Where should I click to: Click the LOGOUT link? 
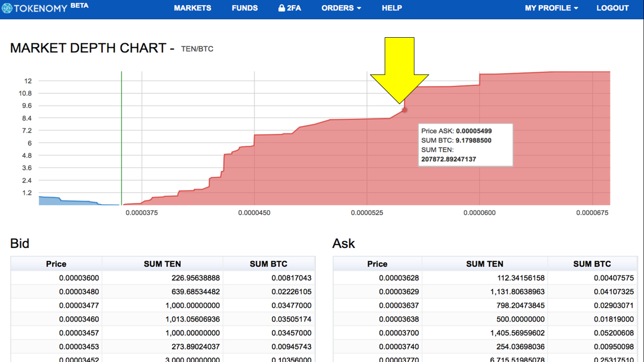click(x=612, y=8)
